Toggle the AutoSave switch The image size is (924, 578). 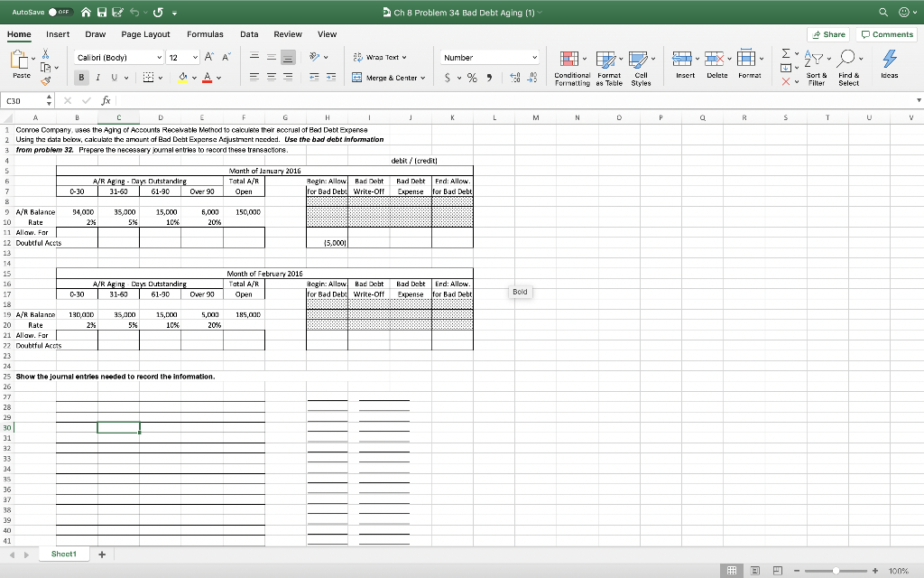click(x=60, y=13)
